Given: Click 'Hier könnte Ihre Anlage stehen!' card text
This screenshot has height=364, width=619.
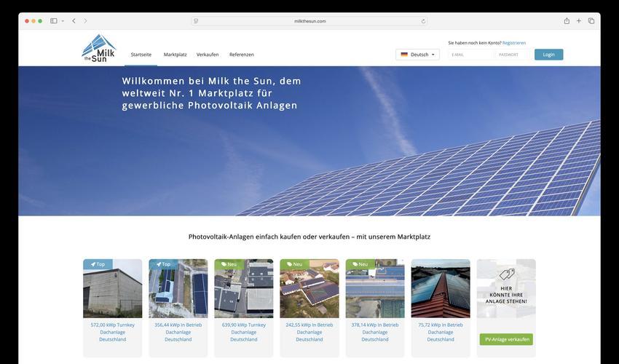Looking at the screenshot, I should coord(506,295).
